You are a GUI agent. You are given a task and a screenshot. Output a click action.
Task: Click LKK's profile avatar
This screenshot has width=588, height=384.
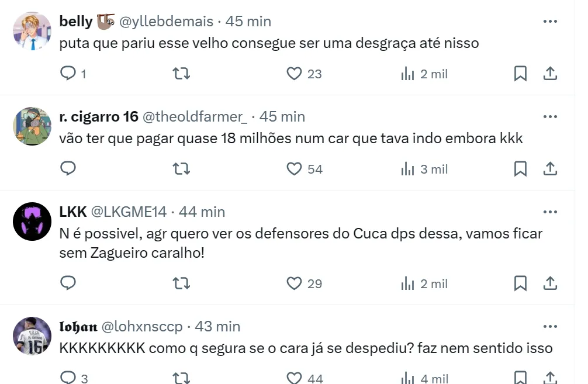[32, 222]
